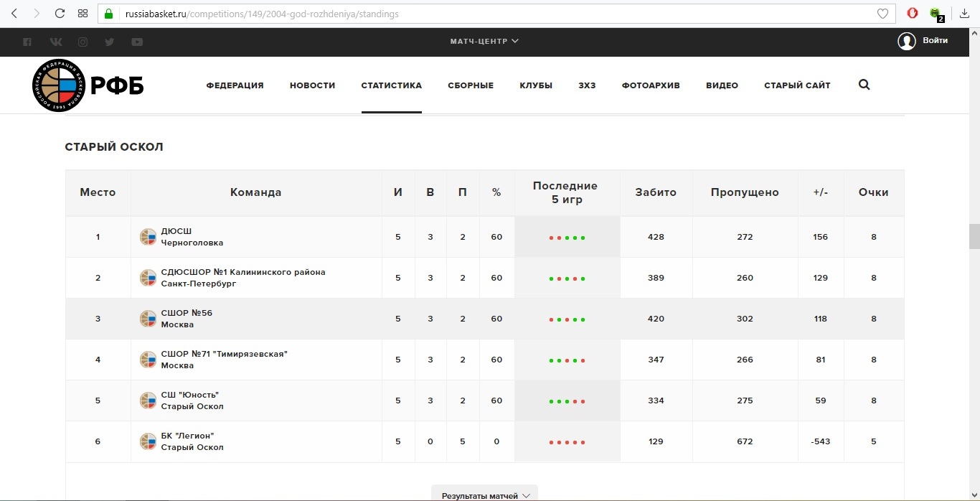This screenshot has width=980, height=501.
Task: Open the СТАТИСТИКА menu item
Action: 392,85
